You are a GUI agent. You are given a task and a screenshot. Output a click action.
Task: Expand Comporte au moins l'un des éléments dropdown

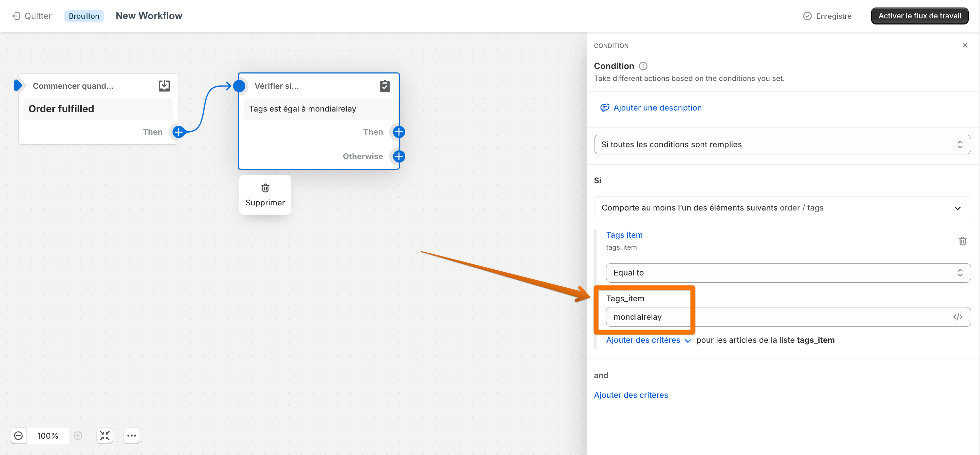click(x=782, y=207)
